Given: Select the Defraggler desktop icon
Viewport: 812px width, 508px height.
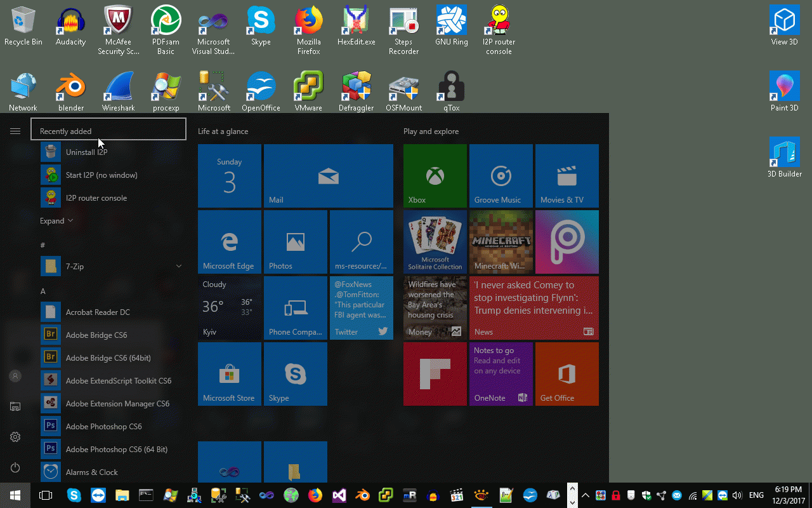Looking at the screenshot, I should pyautogui.click(x=356, y=91).
